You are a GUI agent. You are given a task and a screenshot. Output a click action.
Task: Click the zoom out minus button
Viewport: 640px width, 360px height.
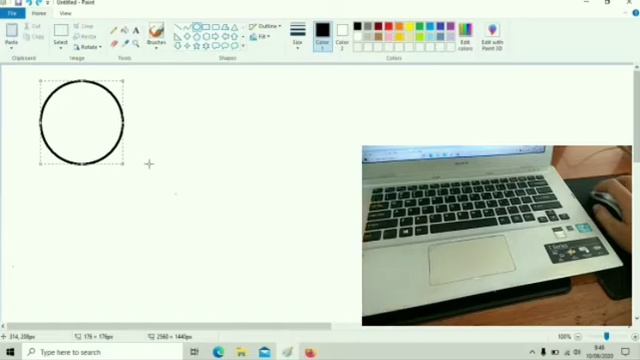point(578,337)
